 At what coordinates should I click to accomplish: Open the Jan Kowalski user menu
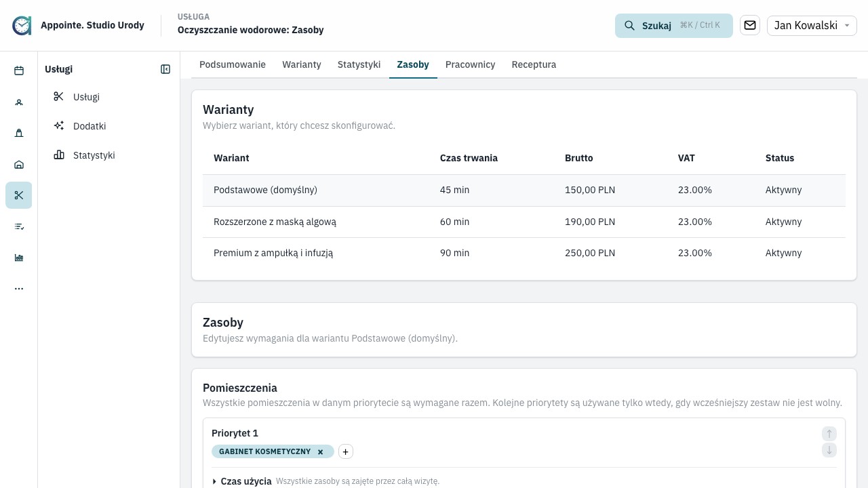click(812, 26)
